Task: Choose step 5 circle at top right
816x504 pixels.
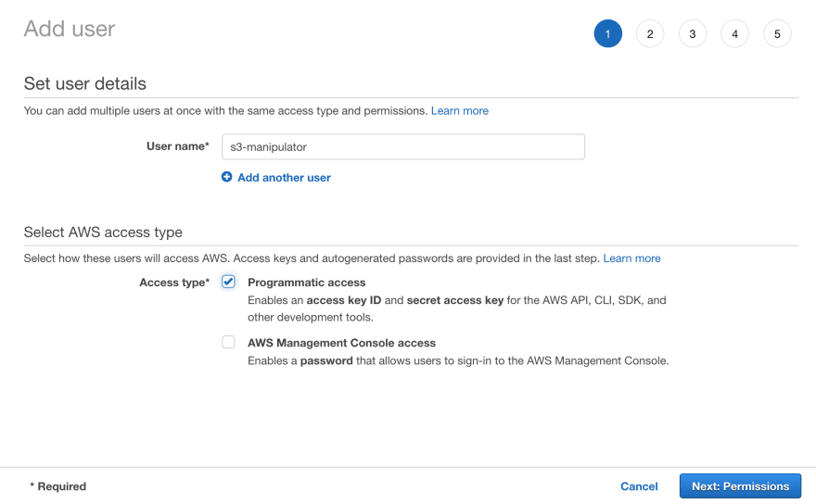Action: tap(777, 33)
